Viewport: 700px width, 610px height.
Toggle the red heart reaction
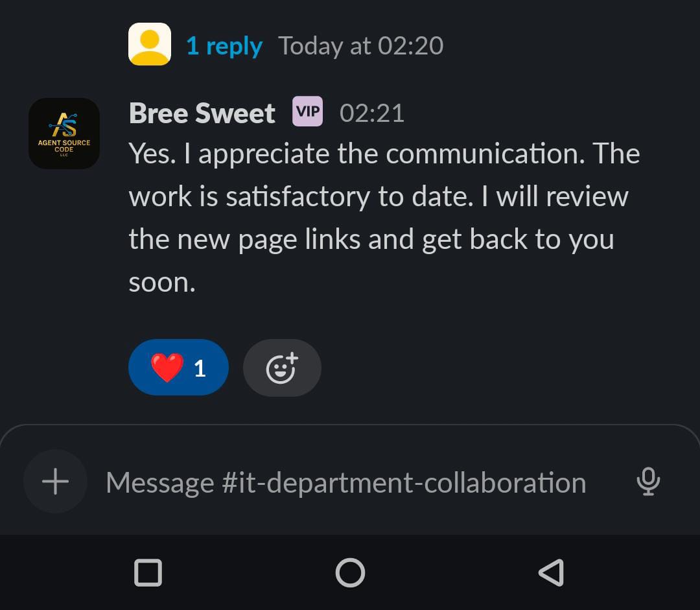pyautogui.click(x=179, y=367)
